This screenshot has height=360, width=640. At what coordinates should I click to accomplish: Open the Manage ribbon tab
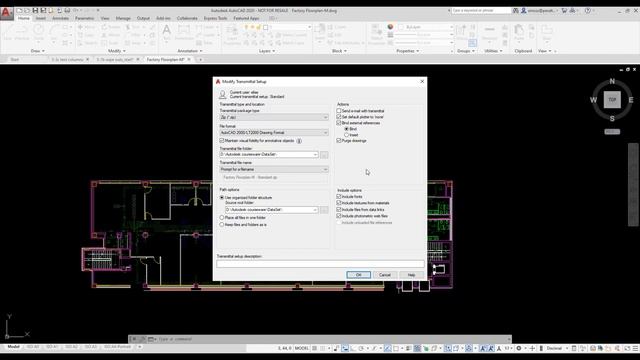(123, 18)
